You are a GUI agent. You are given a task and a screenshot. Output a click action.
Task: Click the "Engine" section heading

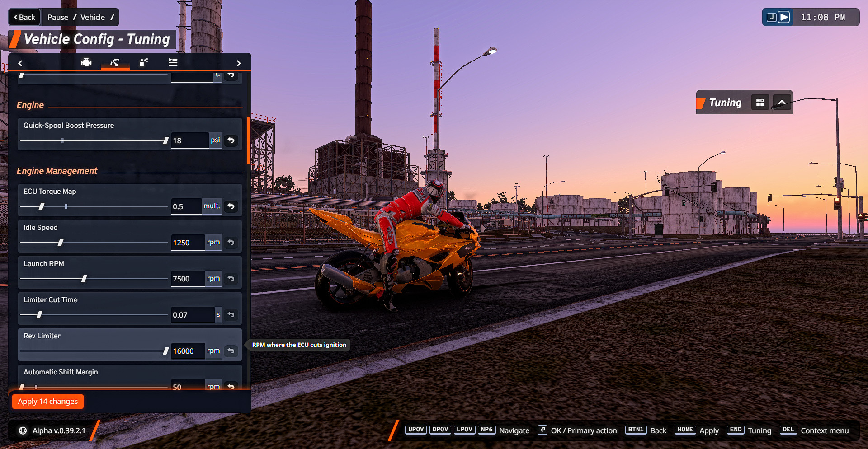(30, 105)
